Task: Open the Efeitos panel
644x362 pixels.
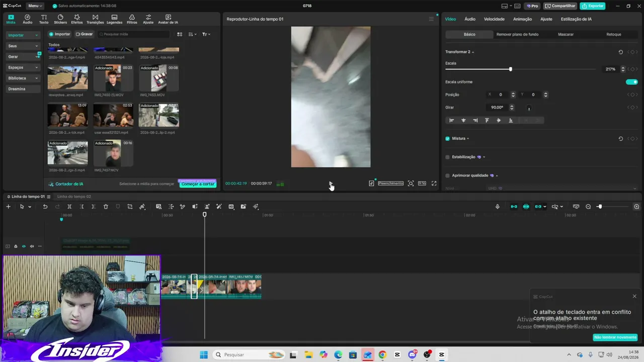Action: [x=77, y=19]
